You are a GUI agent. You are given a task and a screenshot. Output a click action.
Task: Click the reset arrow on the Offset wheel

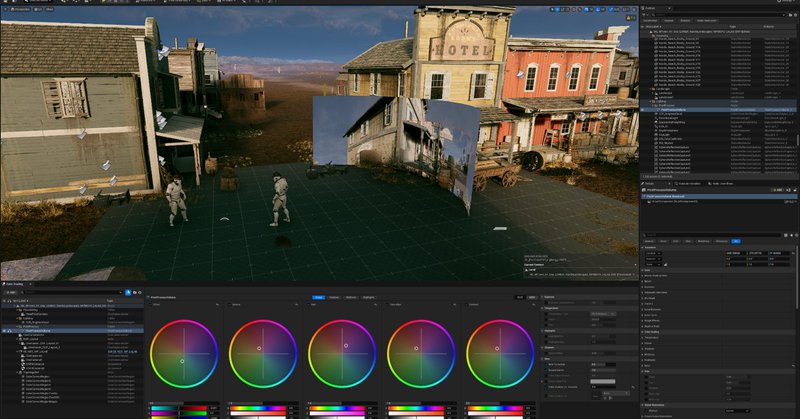pyautogui.click(x=217, y=305)
